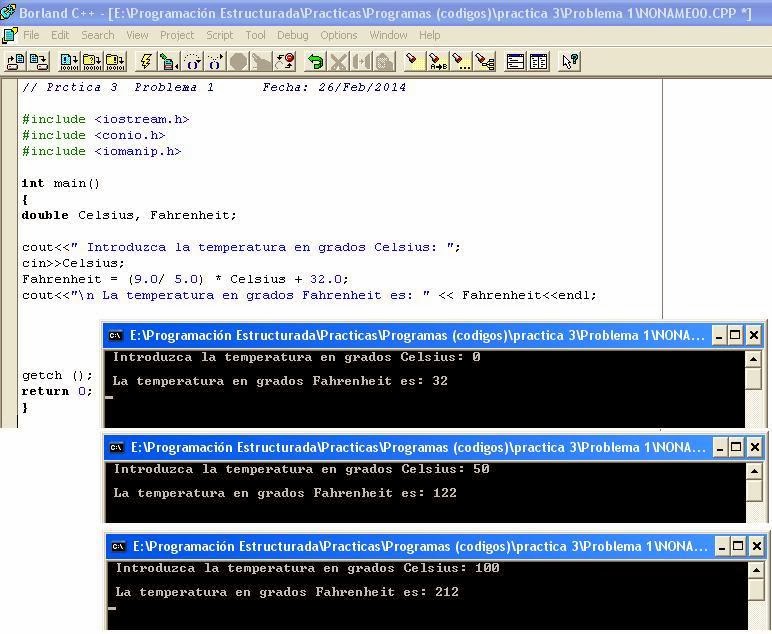
Task: Click the Make project toolbar icon
Action: (92, 62)
